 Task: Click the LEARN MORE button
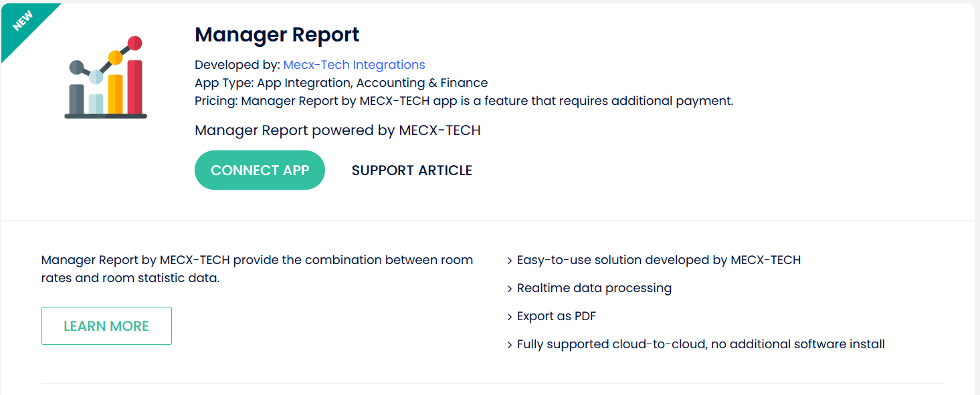[106, 326]
